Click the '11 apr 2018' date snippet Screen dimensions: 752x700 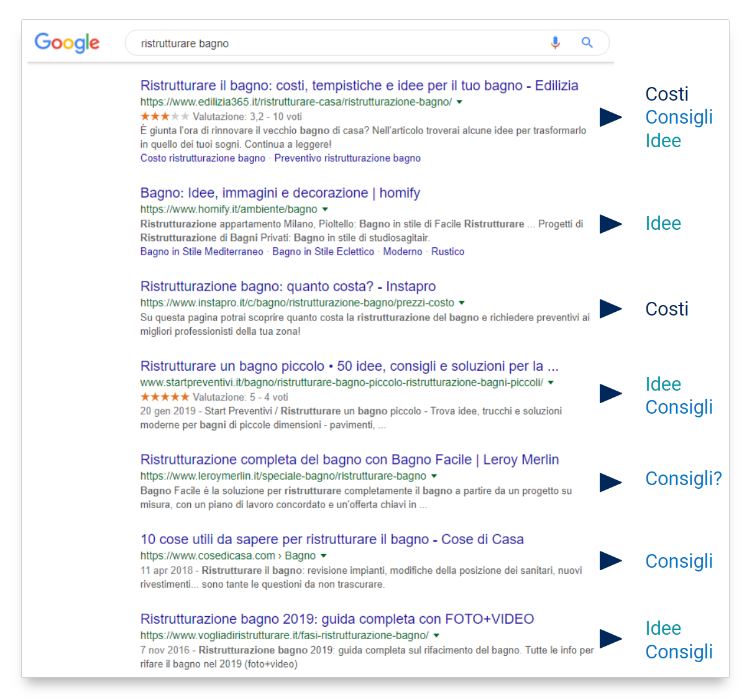click(167, 570)
